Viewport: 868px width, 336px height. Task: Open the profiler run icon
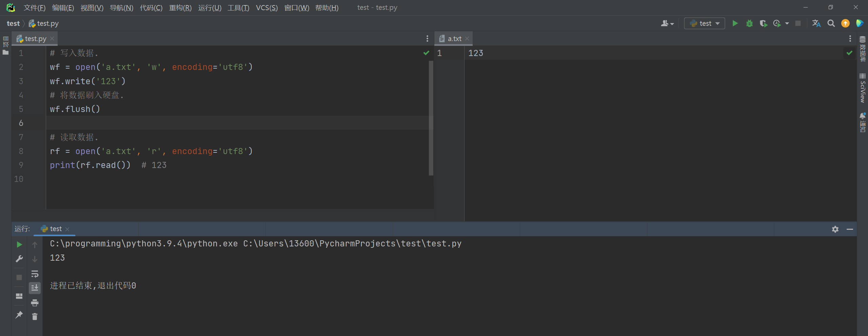coord(777,23)
